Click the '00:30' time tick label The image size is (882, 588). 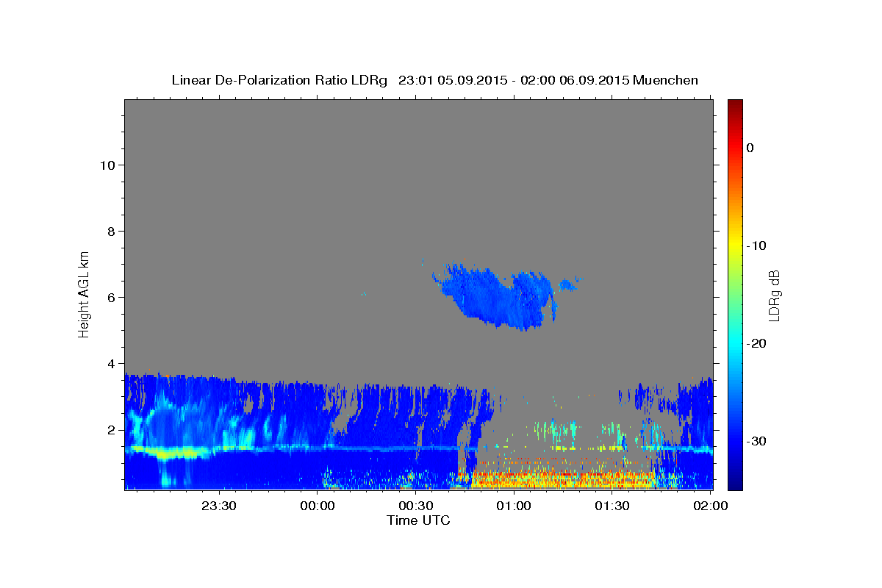point(416,506)
